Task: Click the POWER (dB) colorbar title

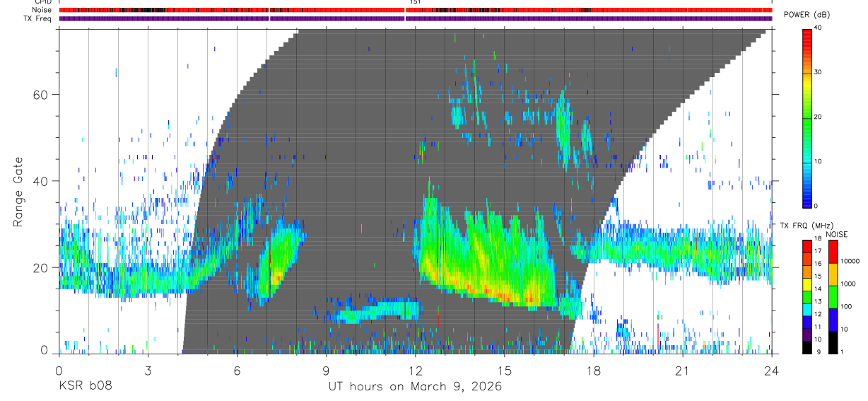Action: (x=807, y=15)
